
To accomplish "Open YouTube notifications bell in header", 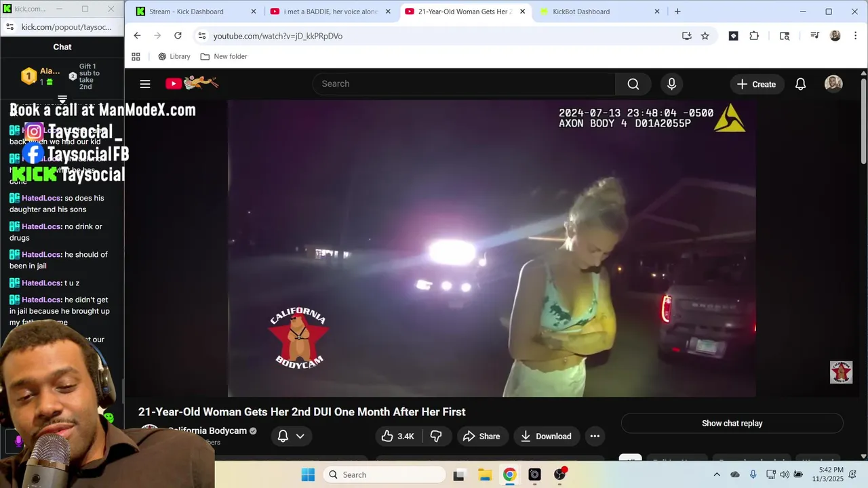I will tap(800, 84).
